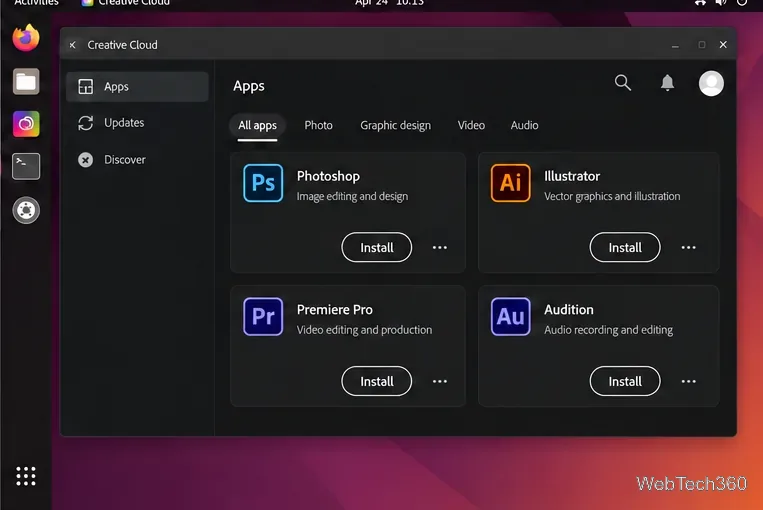763x510 pixels.
Task: Open Terminal from the dock
Action: point(26,166)
